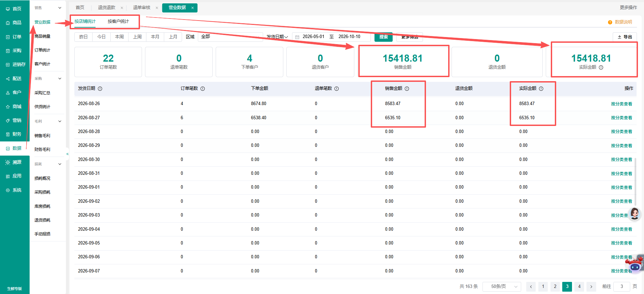Viewport: 644px width, 294px height.
Task: Open the 发货日期 date type dropdown
Action: pyautogui.click(x=277, y=37)
